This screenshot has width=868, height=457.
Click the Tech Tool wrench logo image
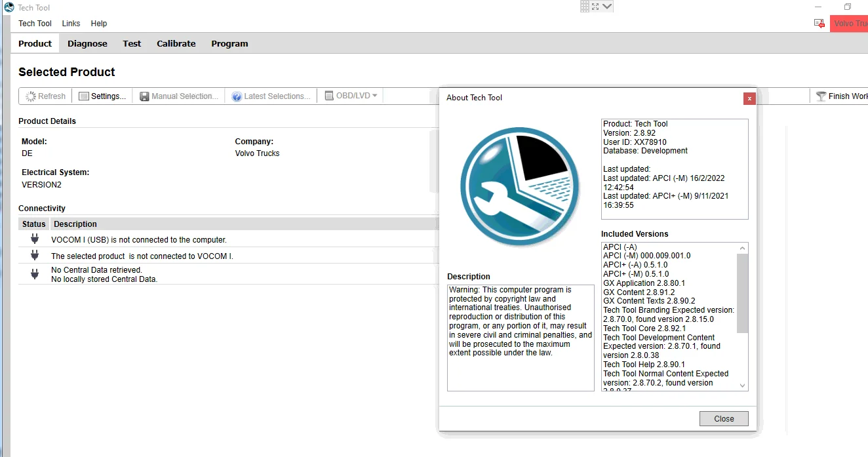tap(520, 186)
